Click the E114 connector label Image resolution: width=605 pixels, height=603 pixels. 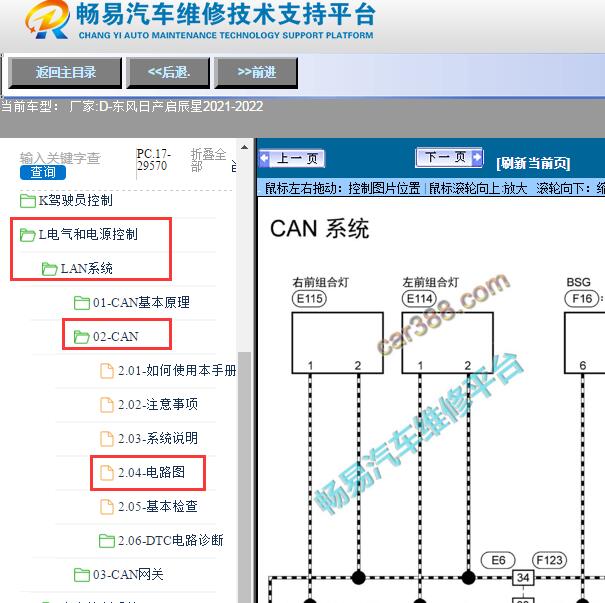(419, 299)
